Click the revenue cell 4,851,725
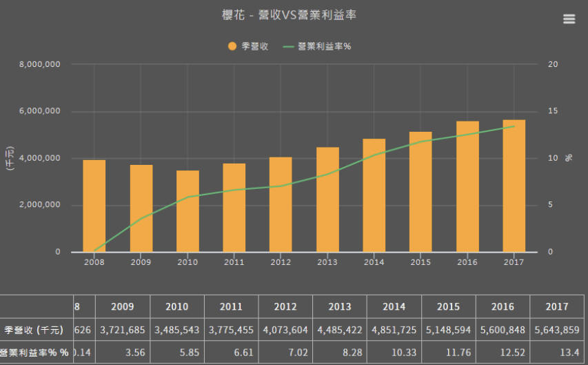The width and height of the screenshot is (588, 365). tap(394, 330)
